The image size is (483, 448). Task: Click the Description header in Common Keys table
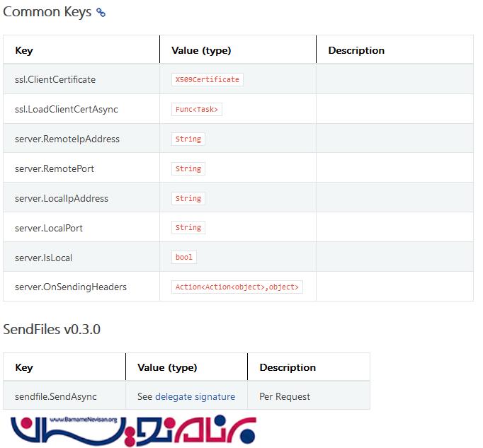pos(356,51)
